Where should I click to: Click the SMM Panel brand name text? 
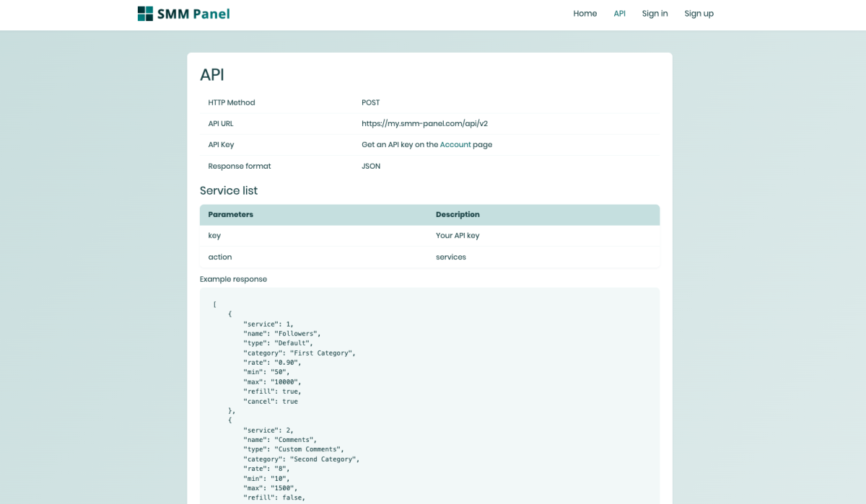click(x=194, y=14)
